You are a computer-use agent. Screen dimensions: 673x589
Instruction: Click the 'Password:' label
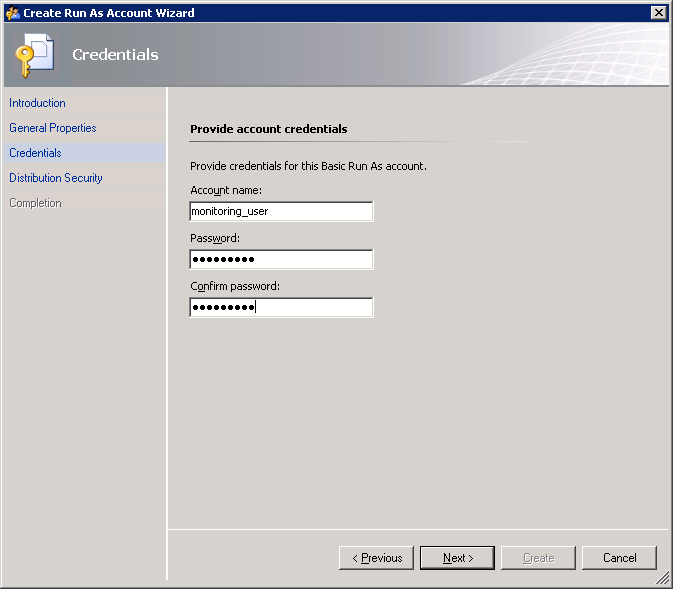click(215, 238)
